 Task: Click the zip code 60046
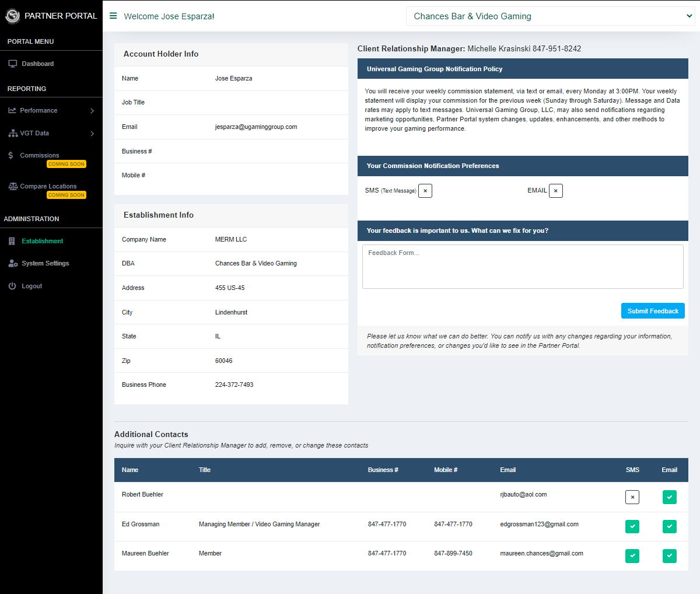pos(224,361)
